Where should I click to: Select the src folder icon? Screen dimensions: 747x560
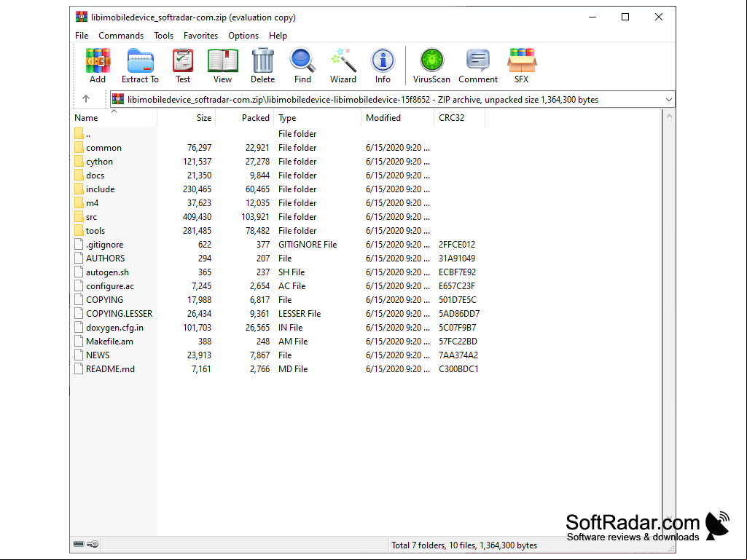[79, 217]
